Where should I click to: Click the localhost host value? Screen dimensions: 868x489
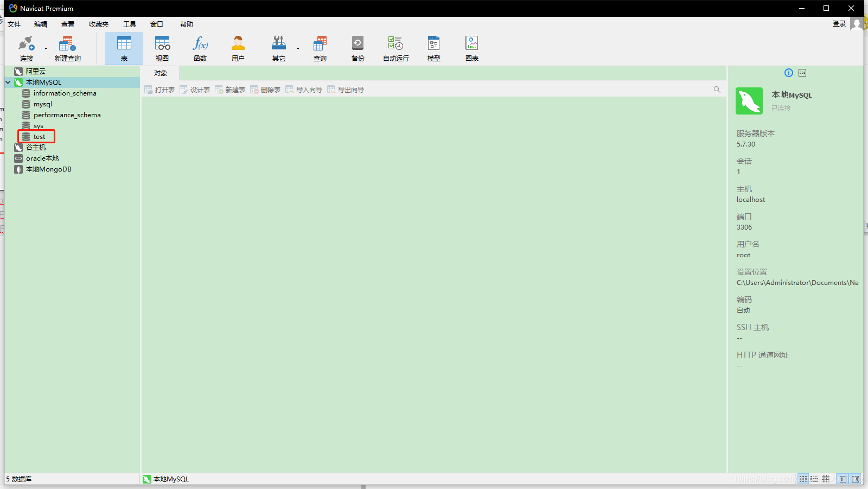(x=751, y=200)
